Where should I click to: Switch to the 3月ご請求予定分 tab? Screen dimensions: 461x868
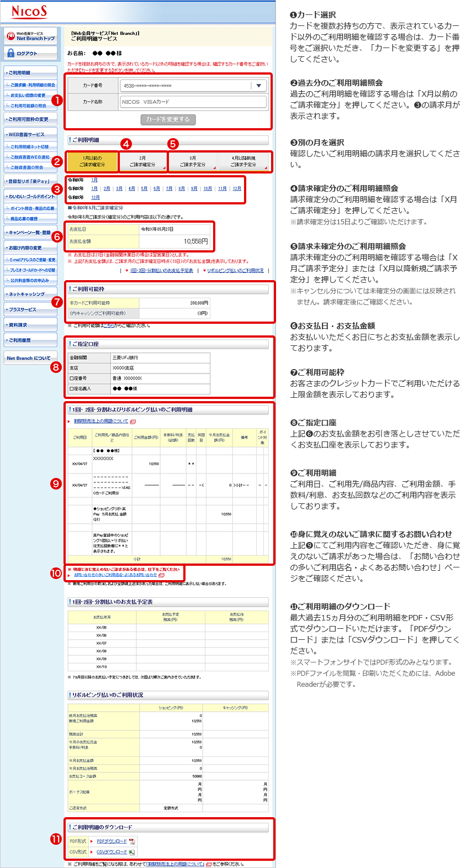[x=192, y=161]
